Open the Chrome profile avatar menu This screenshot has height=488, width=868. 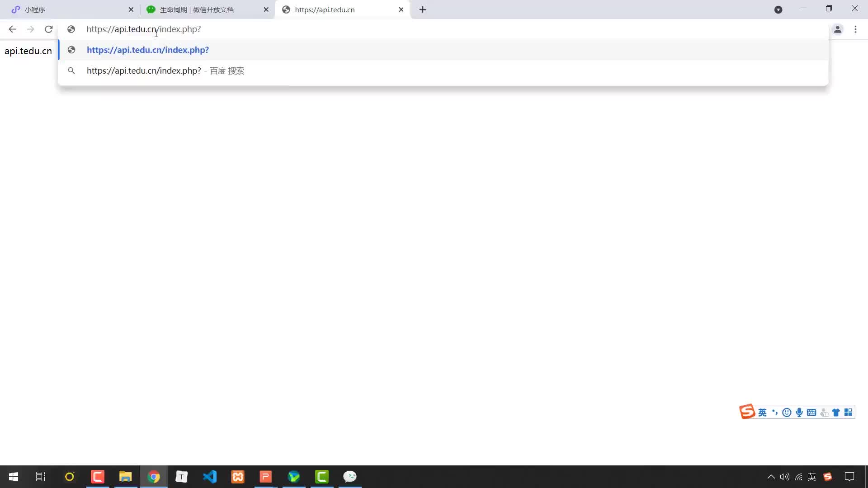(x=837, y=29)
